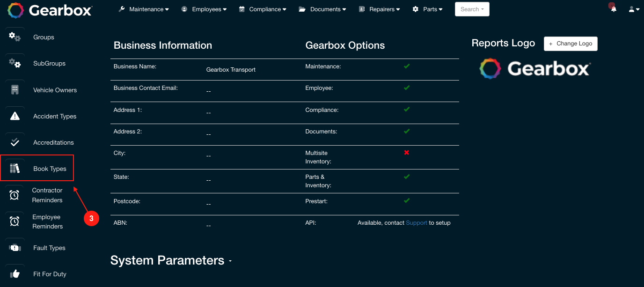Click the red Multisite Inventory cross mark

click(407, 153)
